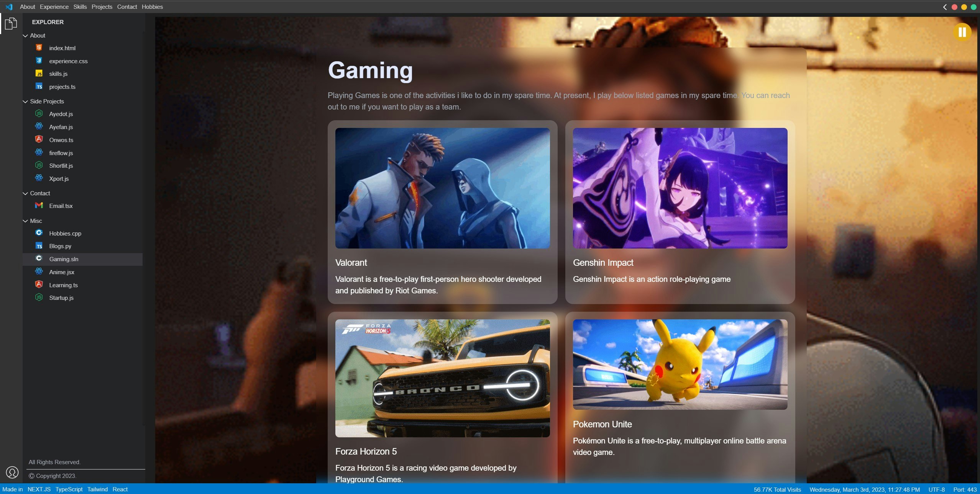
Task: Click the TS icon beside projects.ts
Action: pyautogui.click(x=39, y=87)
